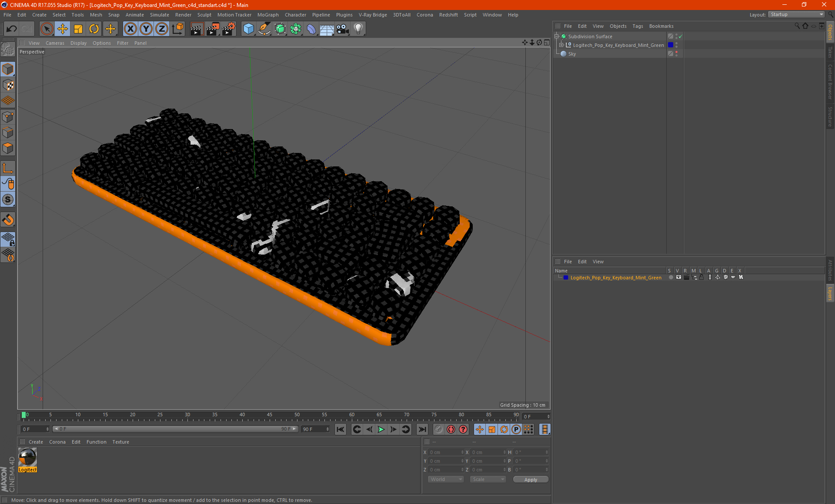Click the blue layer color swatch
The image size is (835, 504).
click(x=566, y=277)
